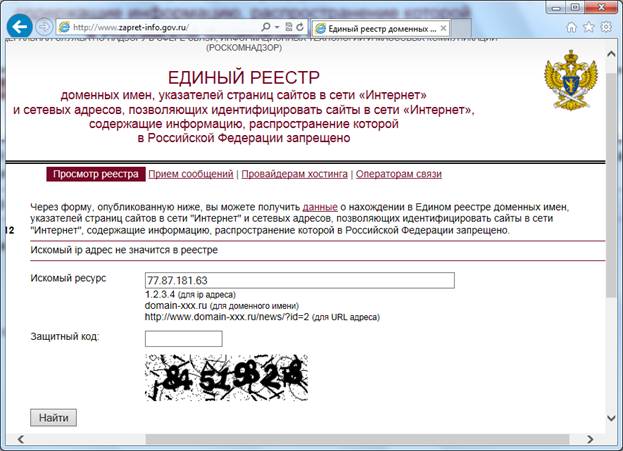Go to the browser Home icon

click(x=571, y=27)
